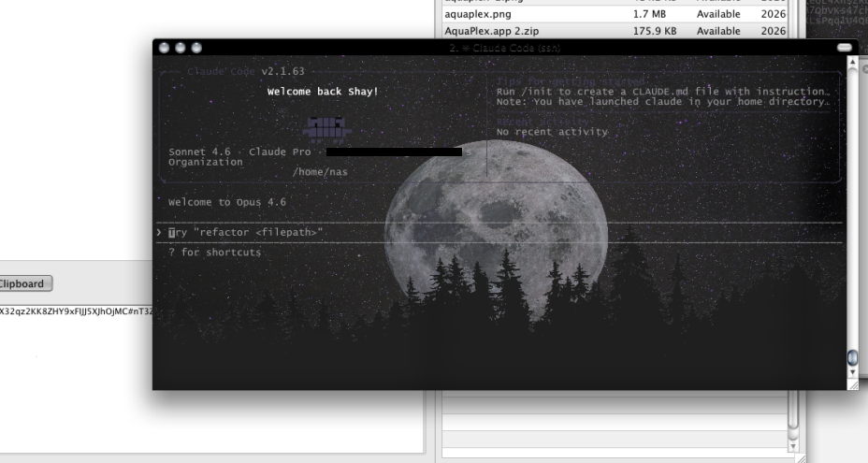Click the 'Note: You have launched claude' line
The image size is (868, 463).
click(662, 102)
